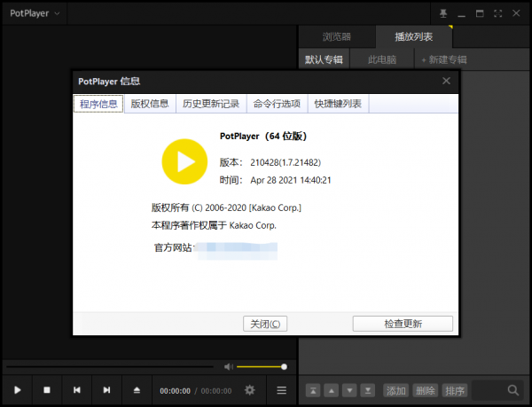
Task: Click the 检查更新 button
Action: click(x=403, y=324)
